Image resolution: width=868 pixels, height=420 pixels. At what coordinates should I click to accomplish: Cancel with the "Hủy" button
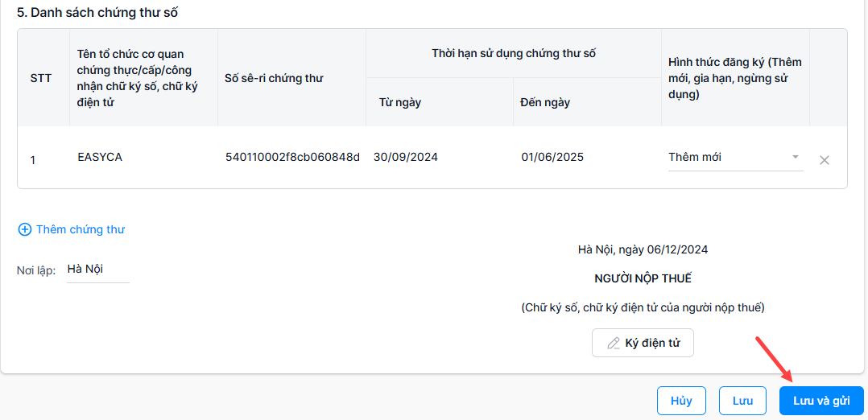pyautogui.click(x=681, y=401)
